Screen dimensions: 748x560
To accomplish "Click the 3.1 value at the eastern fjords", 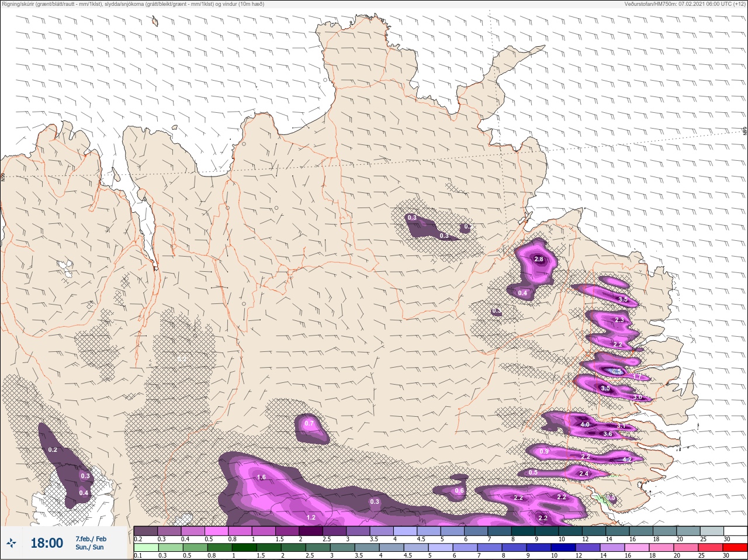I will point(621,426).
